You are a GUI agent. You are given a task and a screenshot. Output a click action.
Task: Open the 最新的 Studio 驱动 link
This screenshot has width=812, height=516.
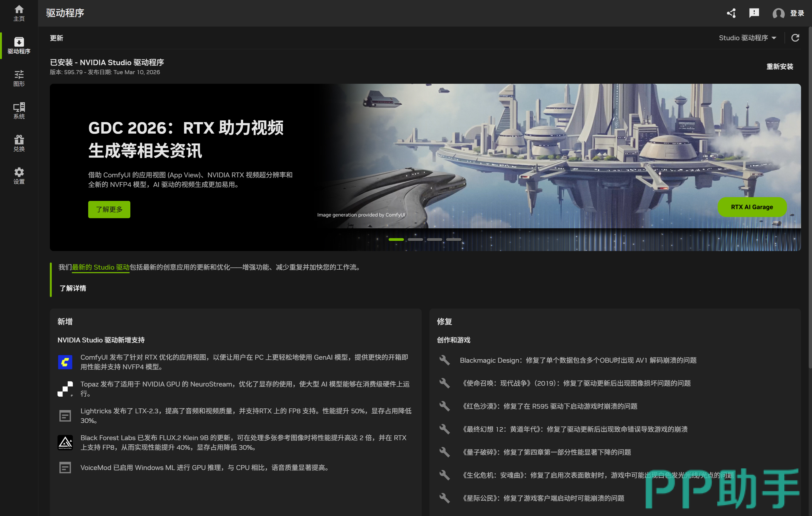coord(101,267)
